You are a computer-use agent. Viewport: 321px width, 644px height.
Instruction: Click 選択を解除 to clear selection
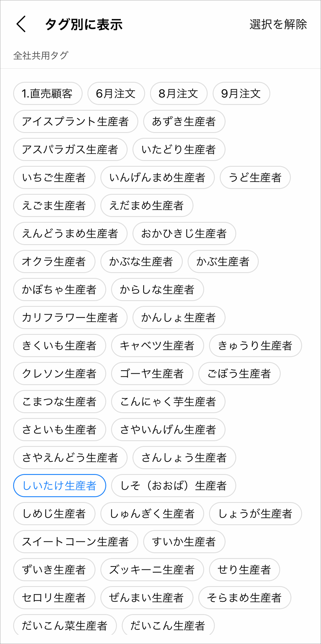[278, 24]
